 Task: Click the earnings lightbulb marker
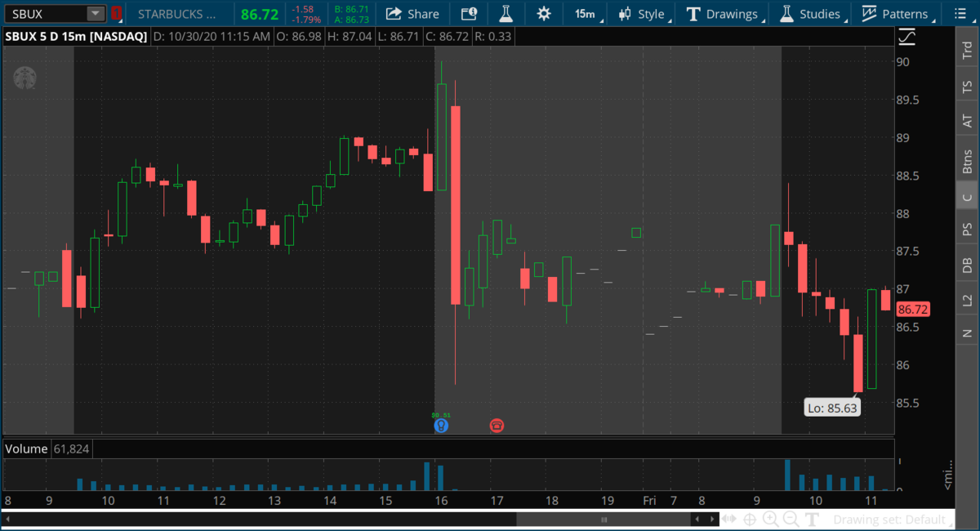pos(441,425)
